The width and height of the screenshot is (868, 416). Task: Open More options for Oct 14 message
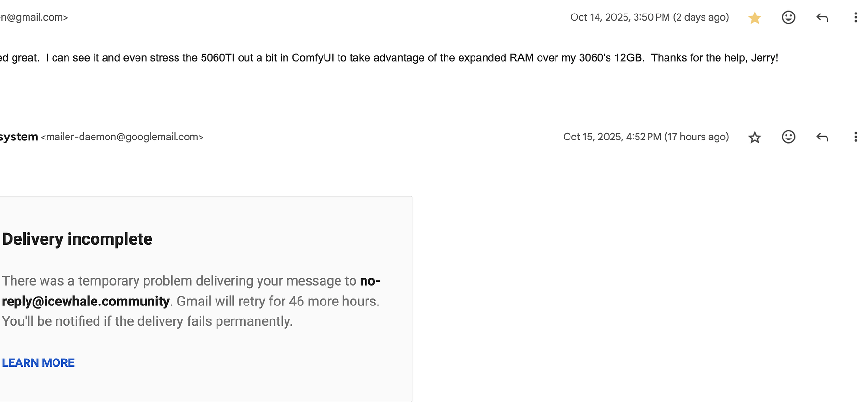856,17
